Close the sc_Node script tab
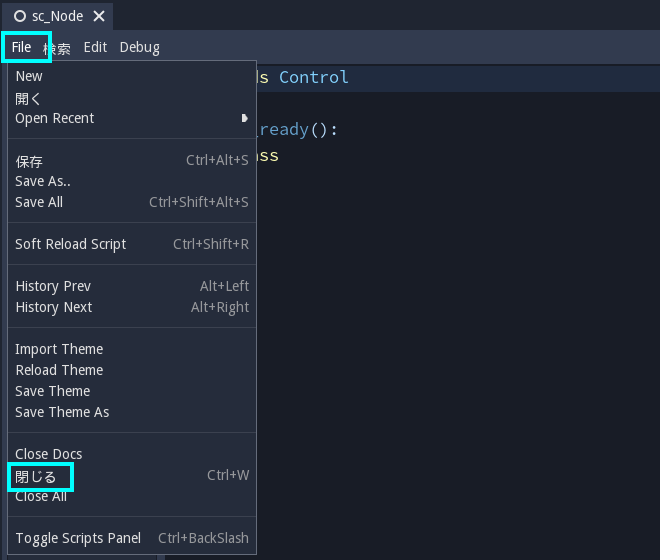The height and width of the screenshot is (560, 660). 99,16
